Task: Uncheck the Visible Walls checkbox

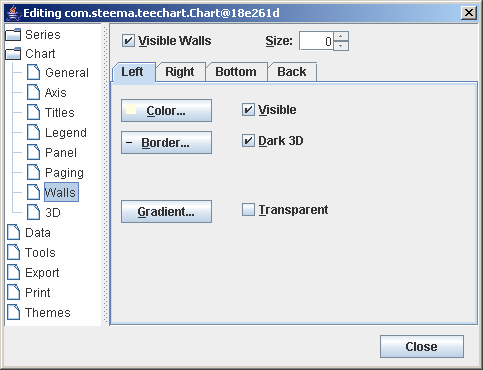Action: point(128,41)
